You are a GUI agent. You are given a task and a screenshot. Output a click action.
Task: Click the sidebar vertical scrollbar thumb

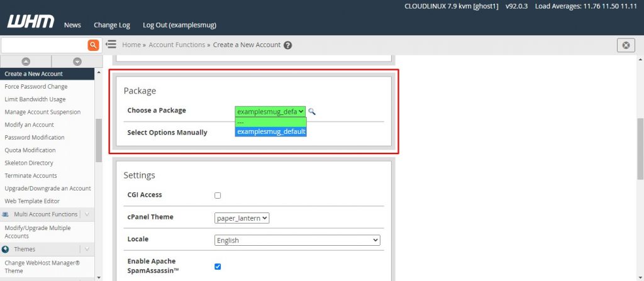click(x=99, y=141)
